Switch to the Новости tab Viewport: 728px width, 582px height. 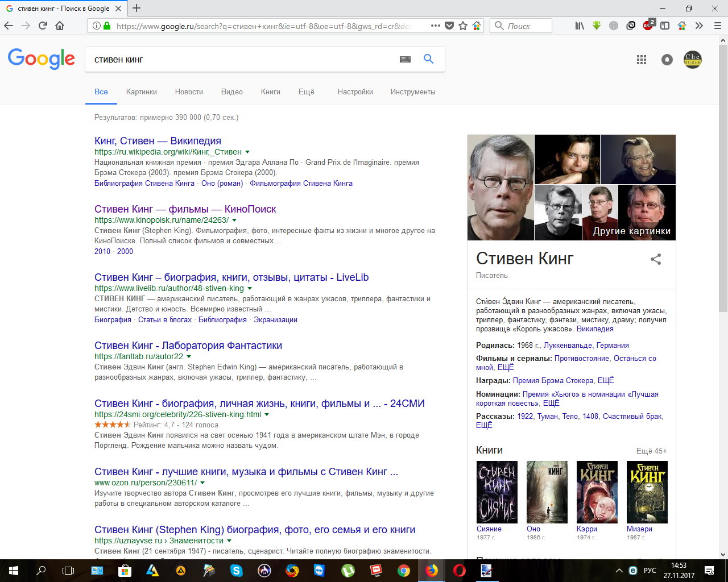189,92
